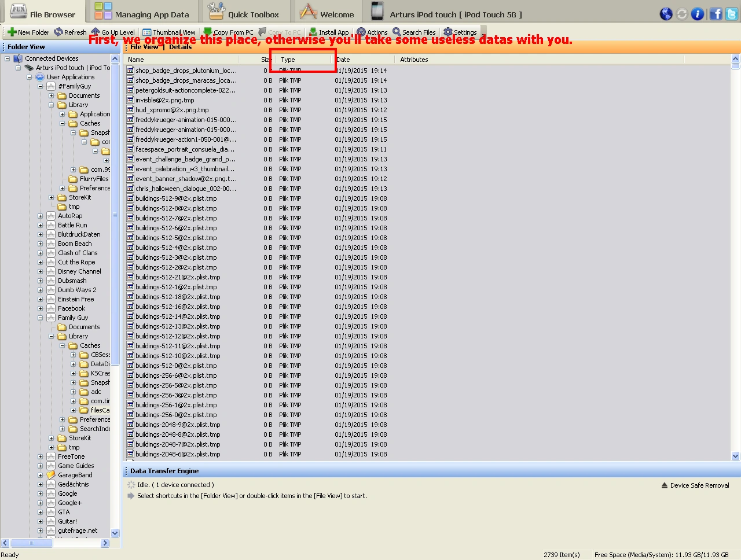Open the blue info icon
Image resolution: width=741 pixels, height=560 pixels.
[698, 14]
